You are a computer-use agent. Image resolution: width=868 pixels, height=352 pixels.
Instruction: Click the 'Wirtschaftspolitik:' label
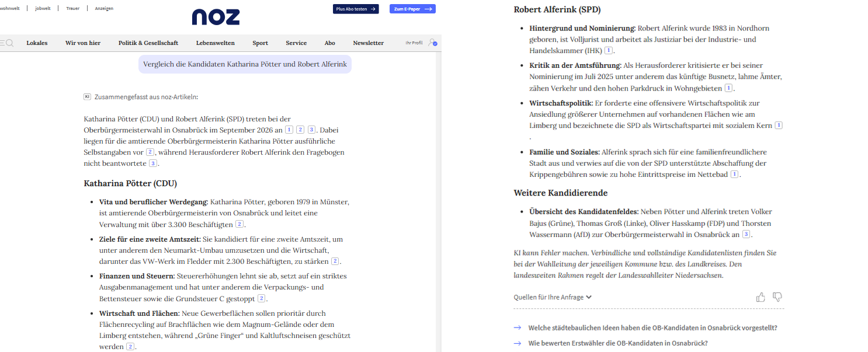561,103
